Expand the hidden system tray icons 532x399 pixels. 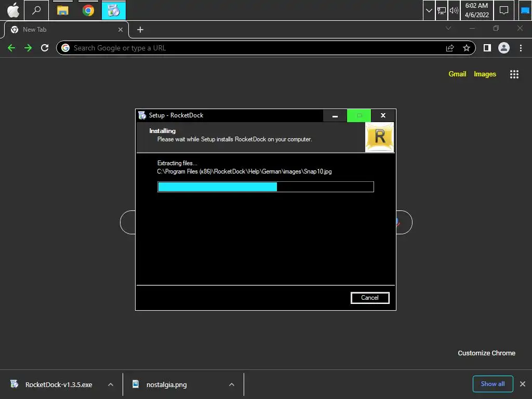pos(429,10)
